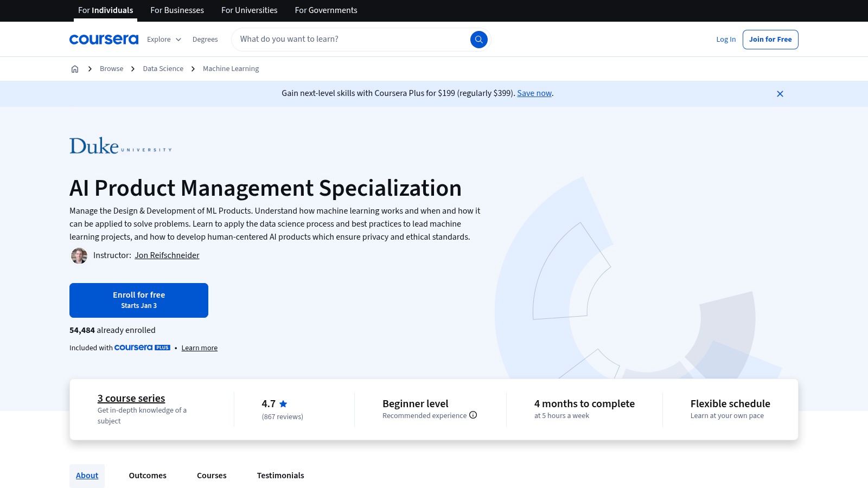868x488 pixels.
Task: Click the Enroll for free button
Action: 139,300
